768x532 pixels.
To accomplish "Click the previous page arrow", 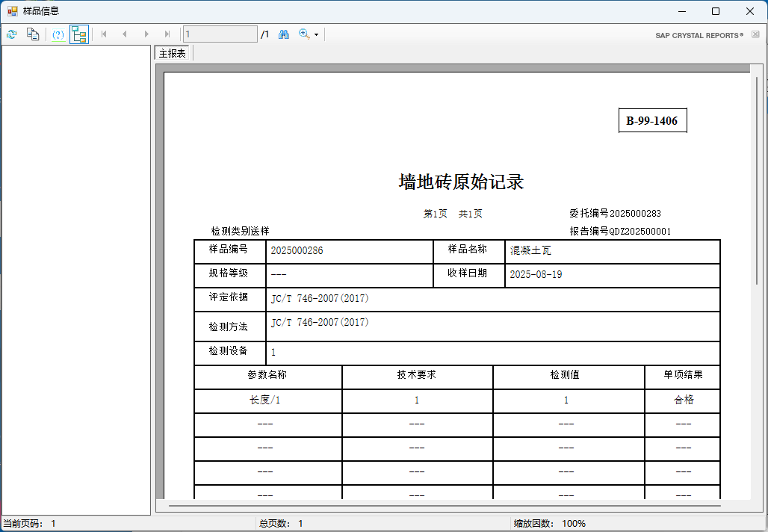I will pos(125,34).
